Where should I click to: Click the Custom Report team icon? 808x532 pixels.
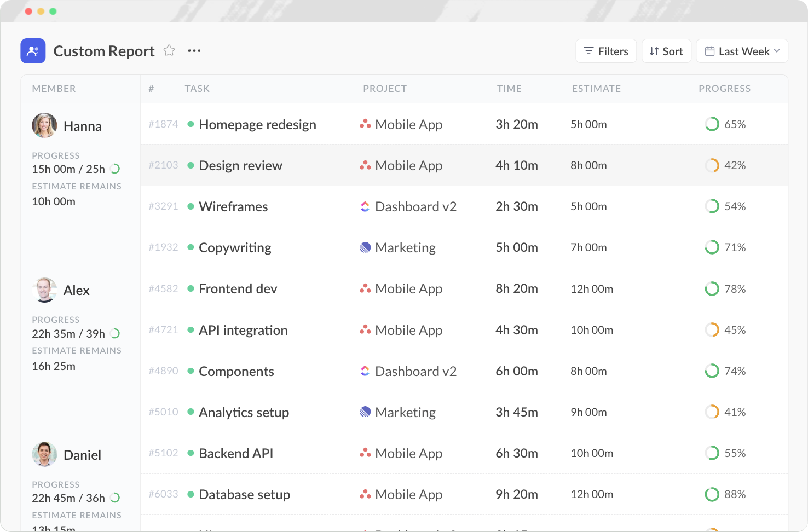click(33, 51)
